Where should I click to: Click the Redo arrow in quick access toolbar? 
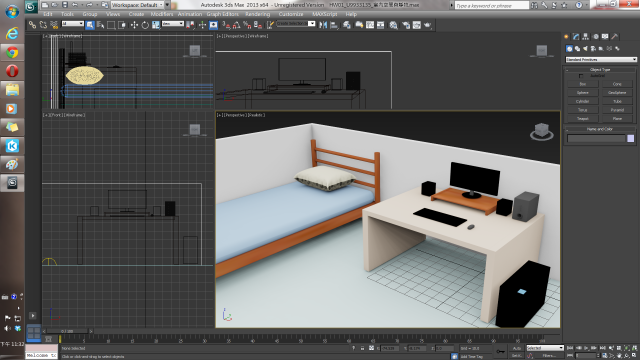(89, 5)
